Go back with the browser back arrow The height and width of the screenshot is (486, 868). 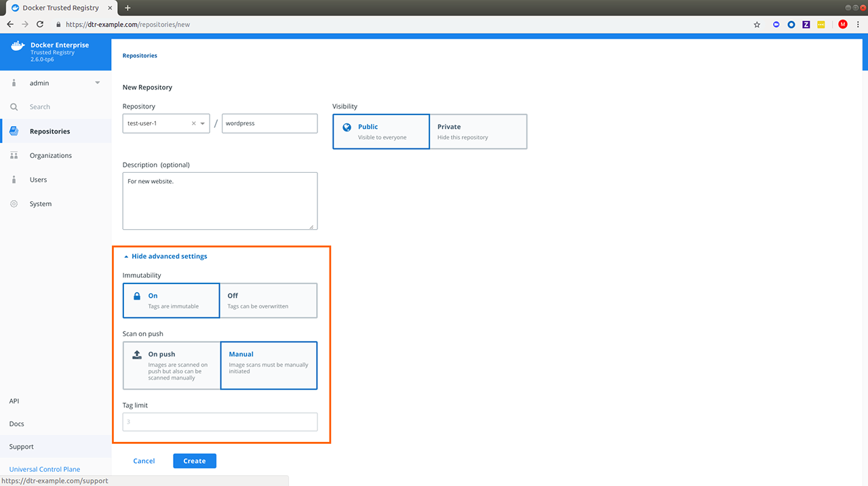point(10,24)
